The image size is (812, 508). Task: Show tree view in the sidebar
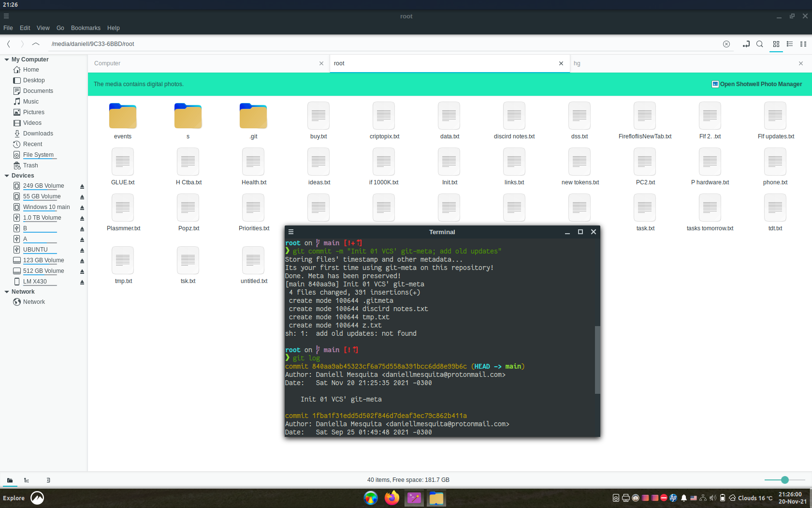tap(27, 480)
